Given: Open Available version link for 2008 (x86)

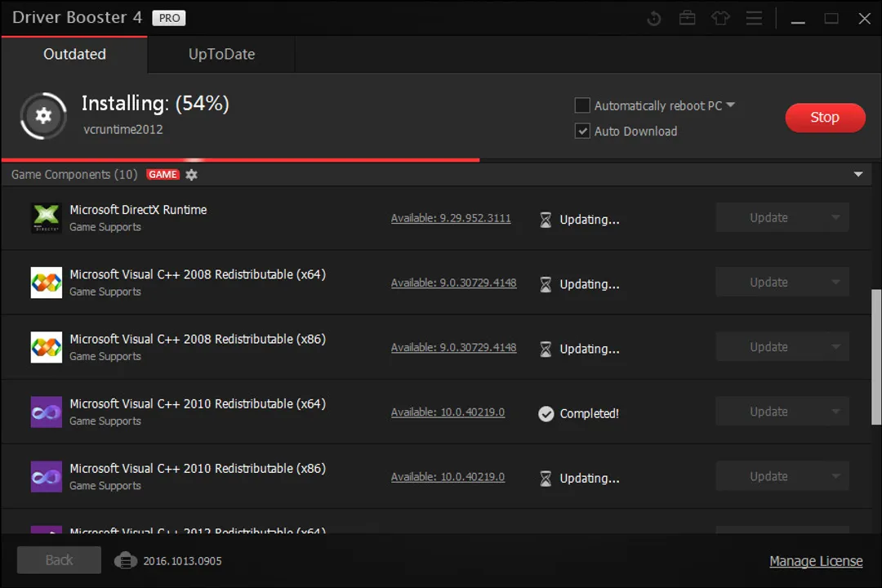Looking at the screenshot, I should pyautogui.click(x=453, y=348).
